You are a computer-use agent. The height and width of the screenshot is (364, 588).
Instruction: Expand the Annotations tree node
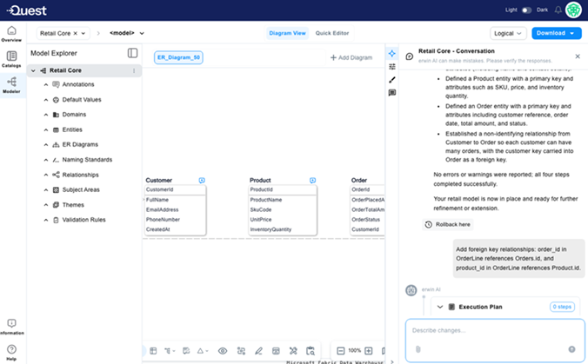tap(46, 84)
